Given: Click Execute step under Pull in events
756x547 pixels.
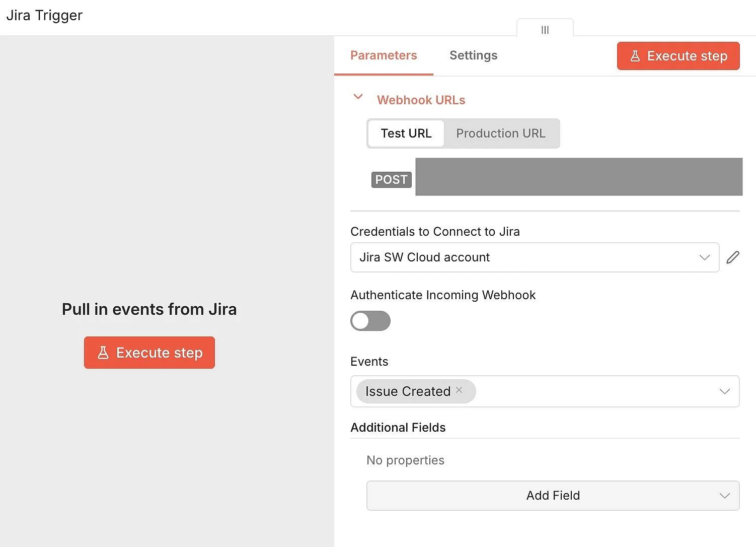Looking at the screenshot, I should tap(149, 353).
